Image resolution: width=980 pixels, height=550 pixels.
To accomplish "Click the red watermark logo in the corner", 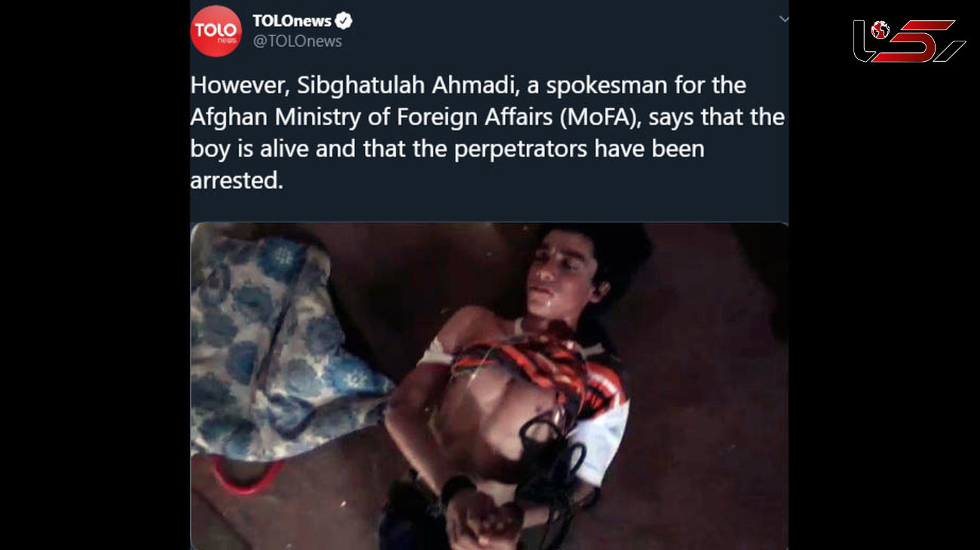I will click(909, 41).
